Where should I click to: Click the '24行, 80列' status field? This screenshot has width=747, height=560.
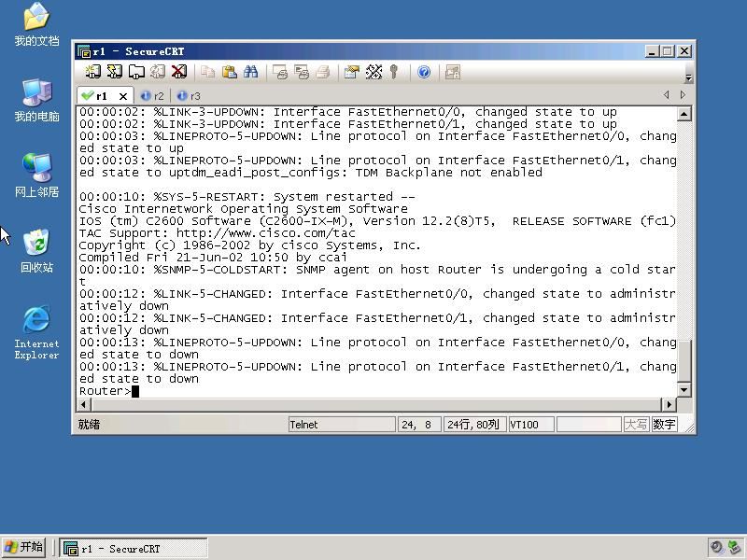[474, 425]
